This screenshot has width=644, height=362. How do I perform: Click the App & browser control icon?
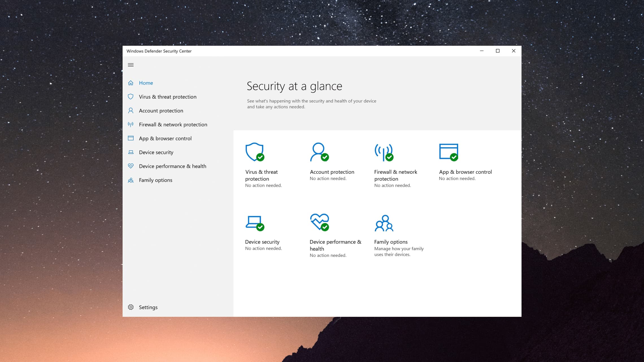(x=448, y=152)
